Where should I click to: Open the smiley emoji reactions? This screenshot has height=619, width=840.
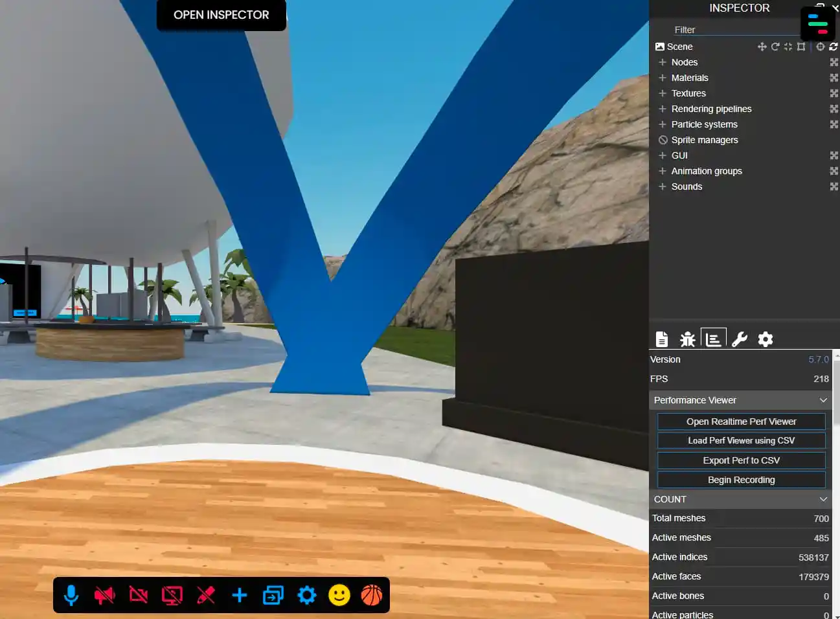pyautogui.click(x=339, y=595)
